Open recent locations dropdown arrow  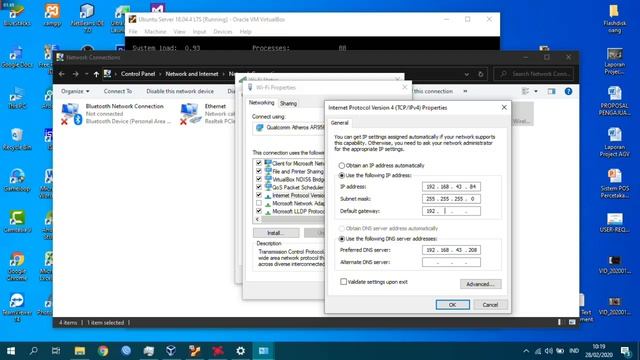pos(86,74)
